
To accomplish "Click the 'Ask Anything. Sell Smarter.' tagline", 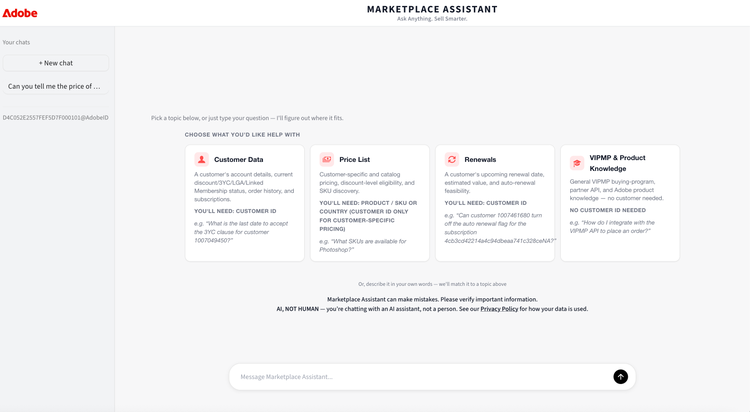I will 432,19.
